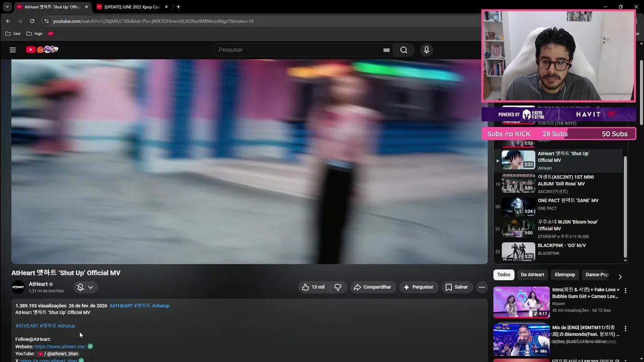The image size is (644, 362).
Task: Open more actions menu beside Salvar
Action: (x=481, y=287)
